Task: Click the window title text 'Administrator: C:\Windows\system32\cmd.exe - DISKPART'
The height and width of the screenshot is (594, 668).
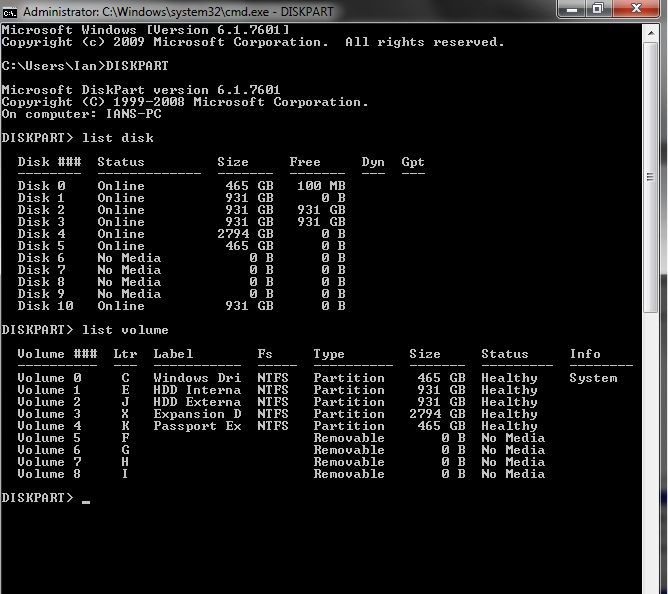Action: pyautogui.click(x=179, y=12)
